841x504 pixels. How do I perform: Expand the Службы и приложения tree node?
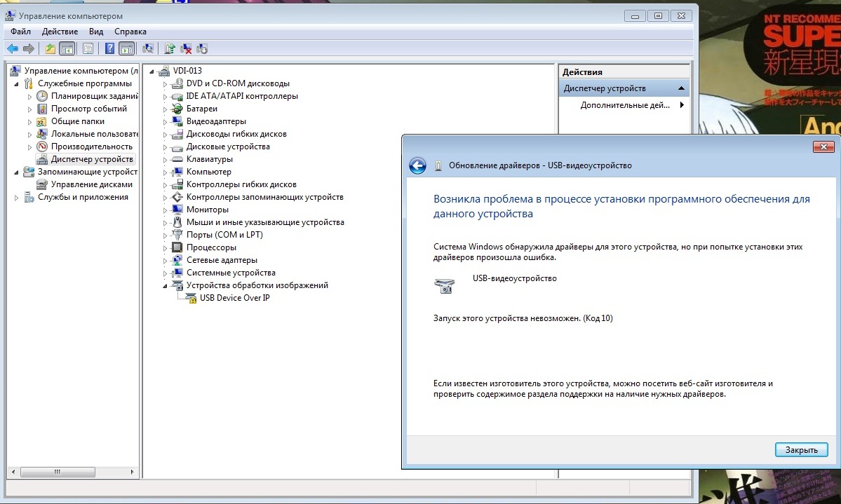coord(17,198)
